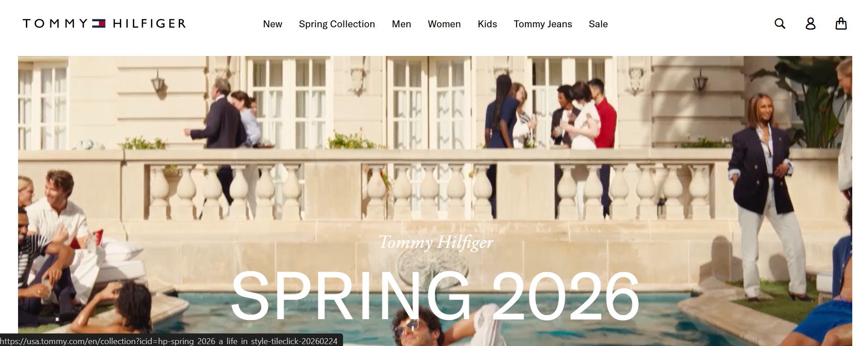Screen dimensions: 868x346
Task: Select Men in the navigation bar
Action: tap(401, 24)
